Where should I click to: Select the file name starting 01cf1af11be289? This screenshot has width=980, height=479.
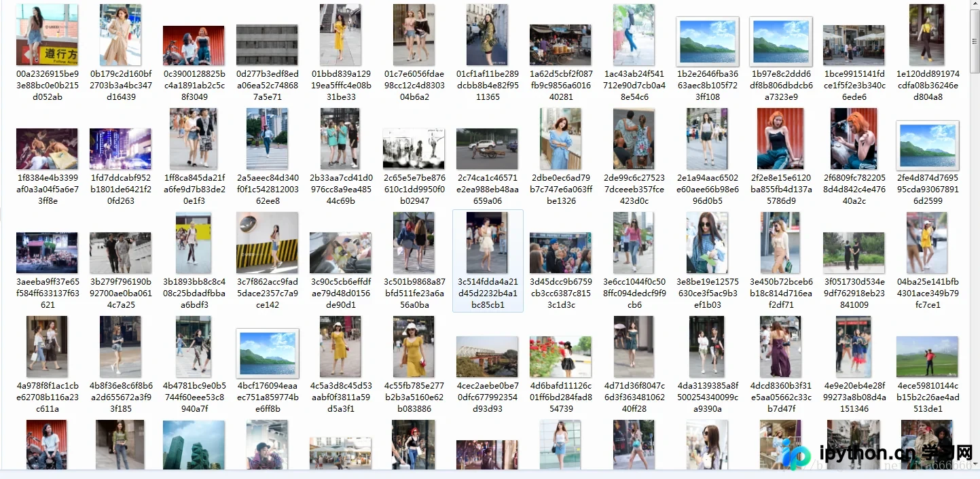(487, 86)
